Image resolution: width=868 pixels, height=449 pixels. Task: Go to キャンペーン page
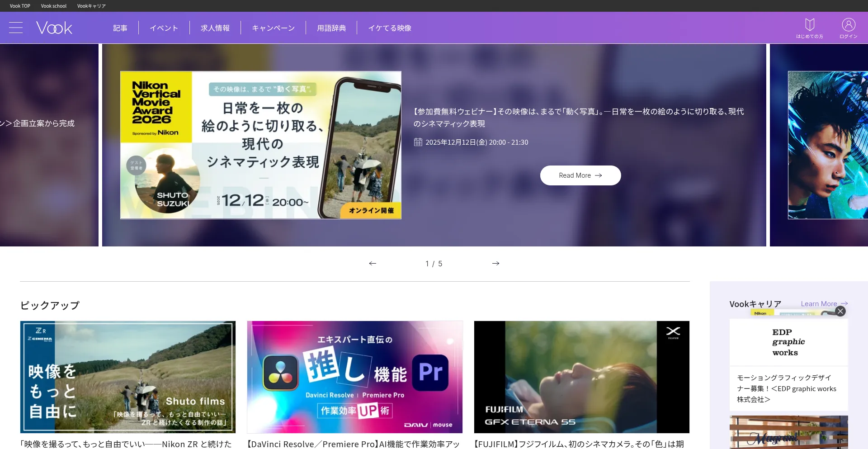(x=274, y=28)
